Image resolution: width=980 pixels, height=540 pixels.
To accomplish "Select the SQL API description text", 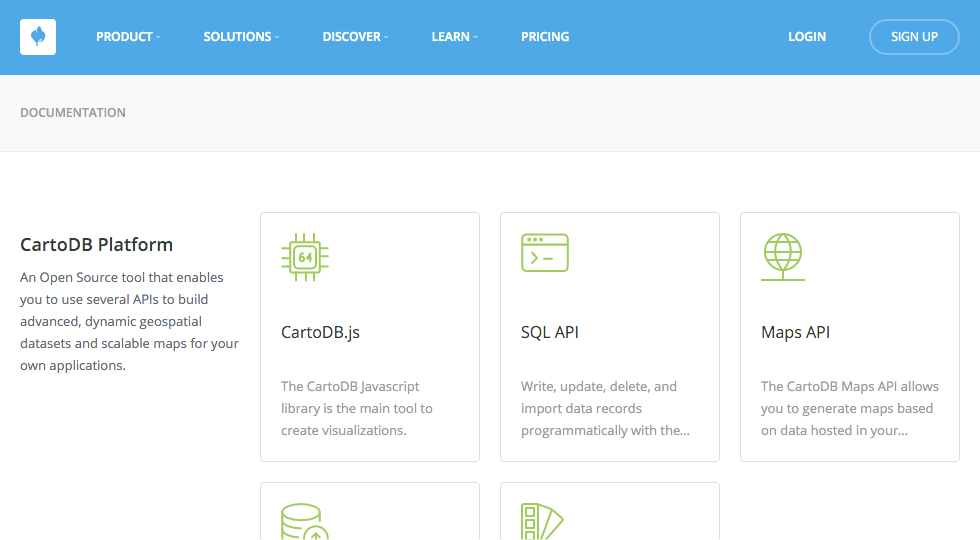I will pyautogui.click(x=605, y=408).
